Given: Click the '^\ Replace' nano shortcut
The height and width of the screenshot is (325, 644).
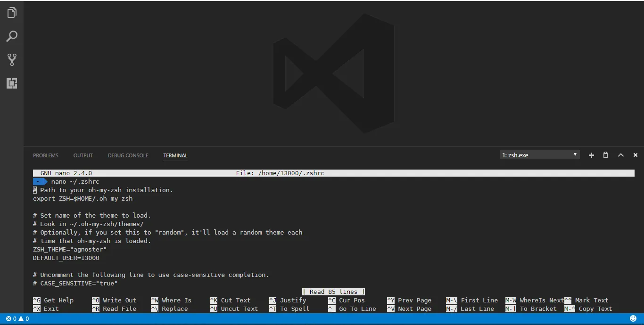Looking at the screenshot, I should [169, 309].
